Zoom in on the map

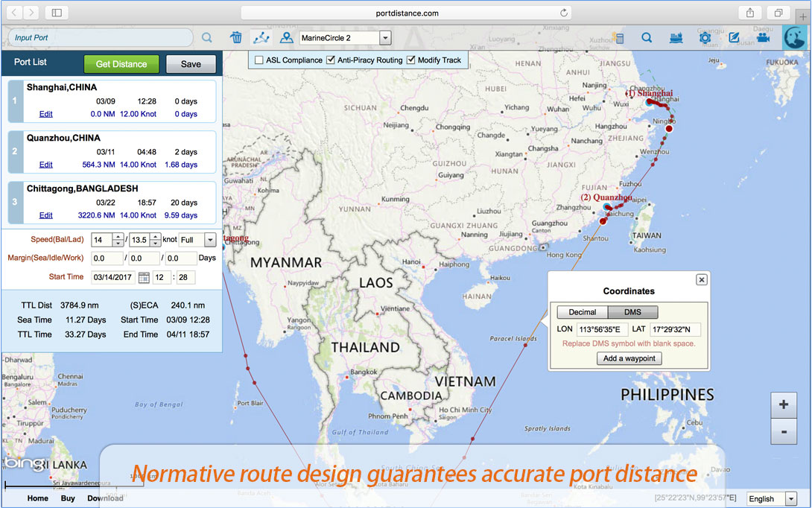(784, 404)
